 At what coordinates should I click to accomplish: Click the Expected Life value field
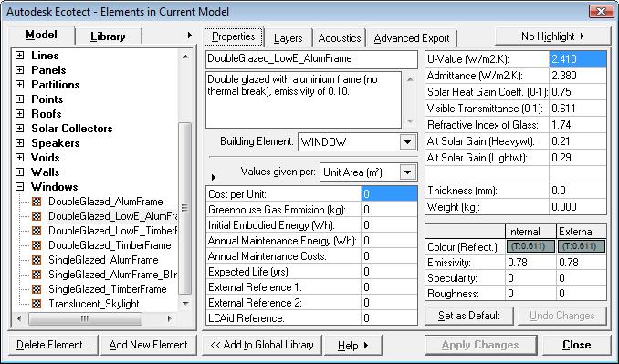tap(389, 272)
